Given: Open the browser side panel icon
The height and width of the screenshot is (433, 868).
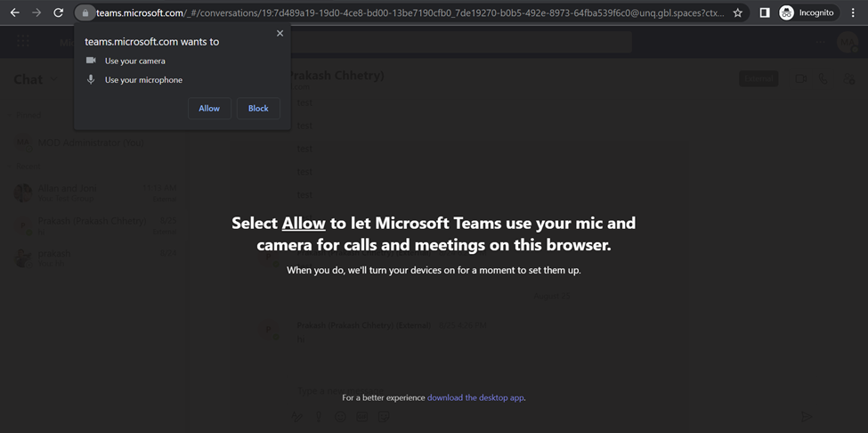Looking at the screenshot, I should click(765, 12).
